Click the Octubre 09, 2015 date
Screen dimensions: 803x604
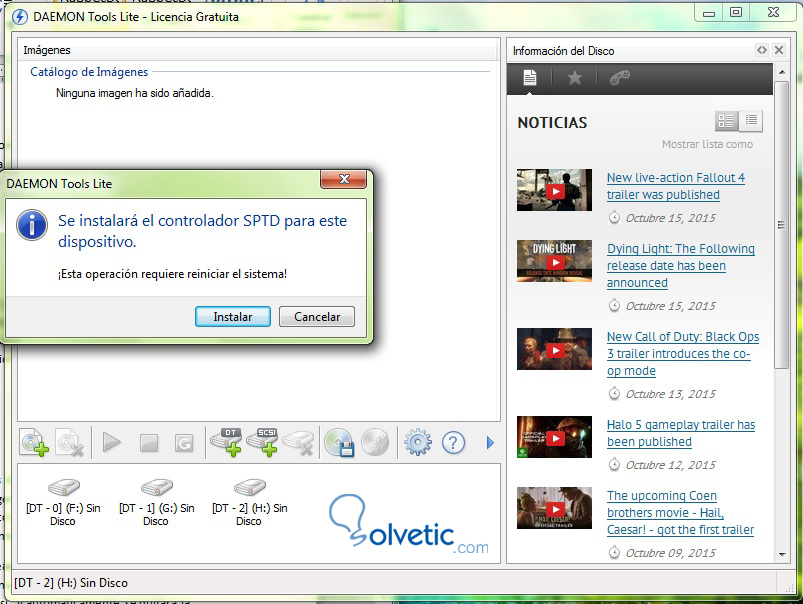[670, 553]
